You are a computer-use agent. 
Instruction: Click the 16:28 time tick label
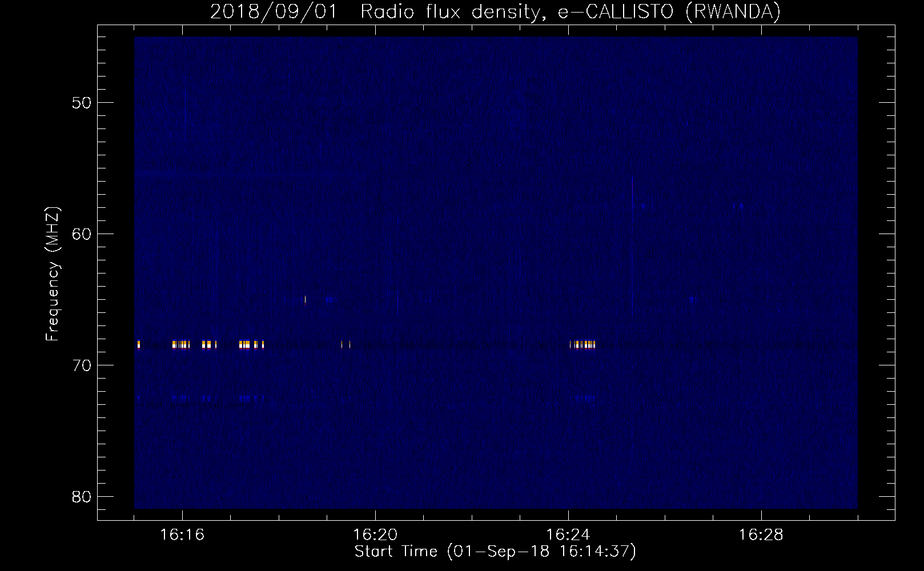761,535
